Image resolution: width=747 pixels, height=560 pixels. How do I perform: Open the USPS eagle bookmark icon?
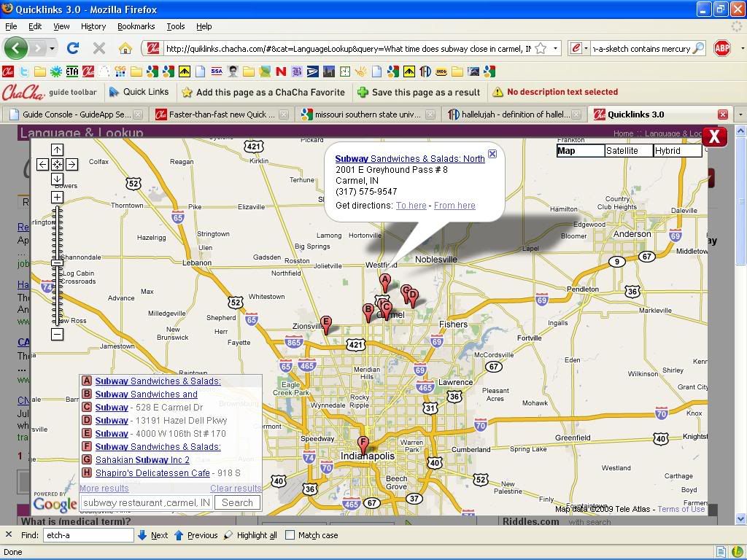tap(313, 71)
